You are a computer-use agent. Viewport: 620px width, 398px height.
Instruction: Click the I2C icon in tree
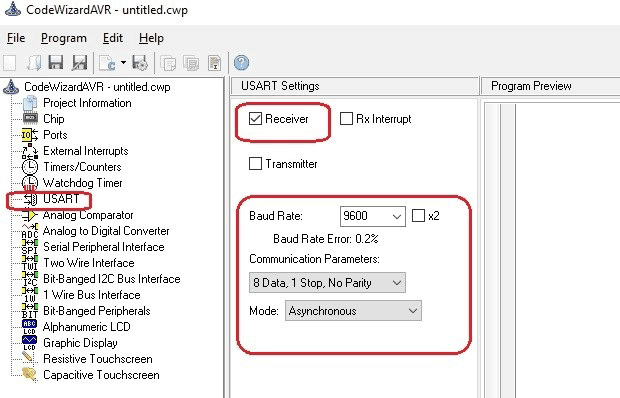coord(30,279)
